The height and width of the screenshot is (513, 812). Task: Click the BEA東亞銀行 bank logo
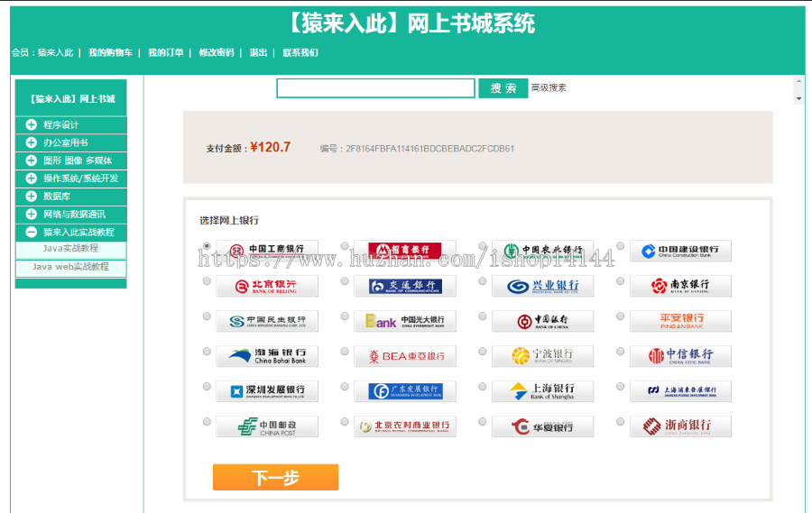point(405,356)
